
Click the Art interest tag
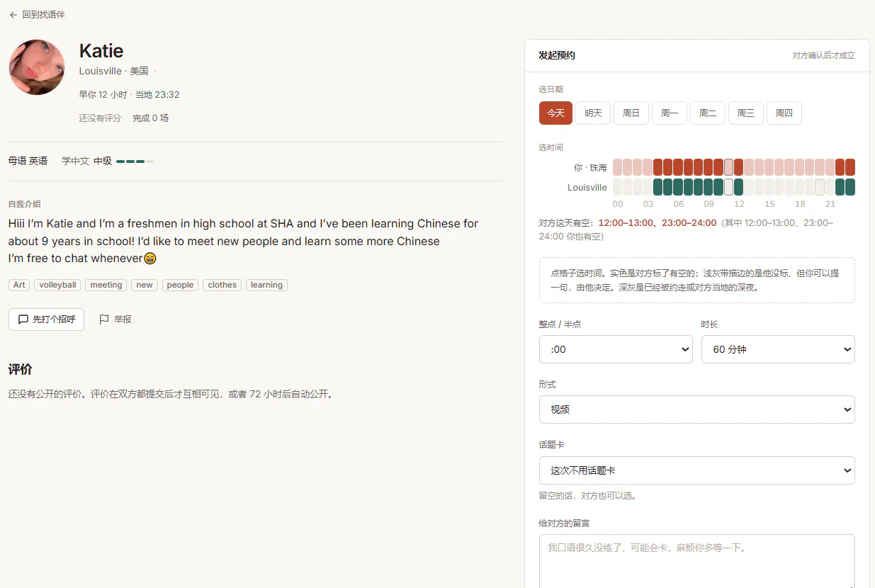[19, 285]
